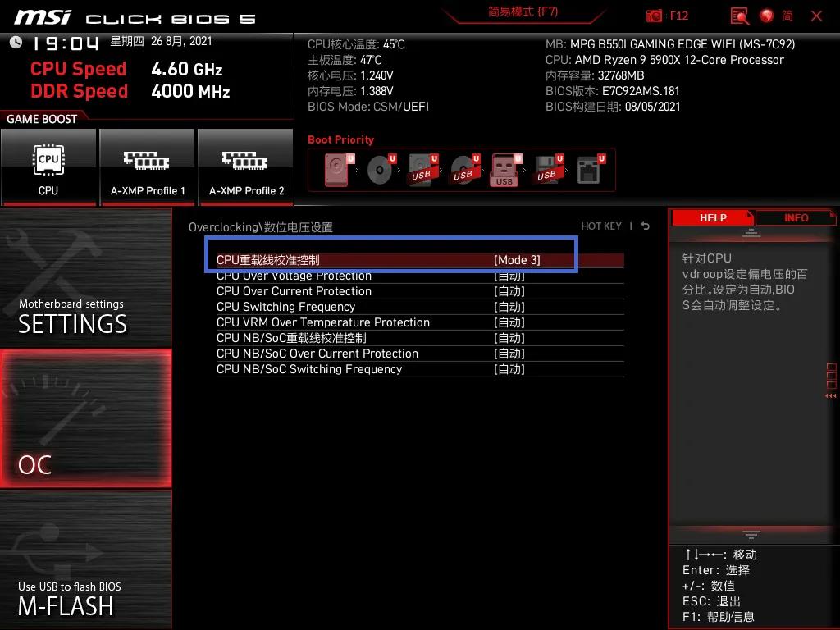Change CPU重载线校准控制 from Mode 3
The image size is (840, 630).
pos(391,259)
